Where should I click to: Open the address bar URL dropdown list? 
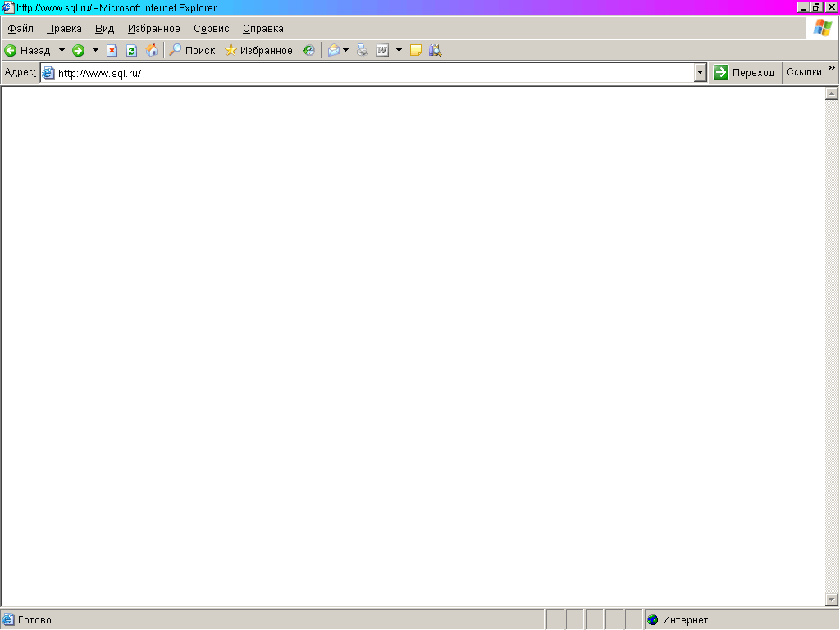pos(700,72)
